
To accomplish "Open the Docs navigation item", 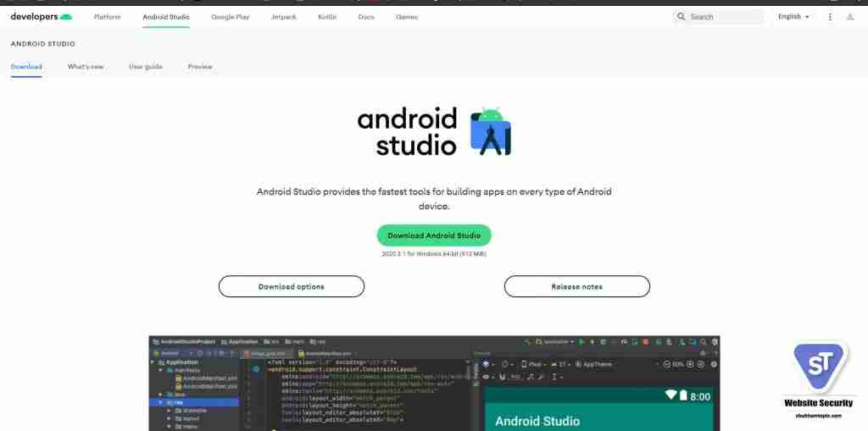I will [366, 17].
